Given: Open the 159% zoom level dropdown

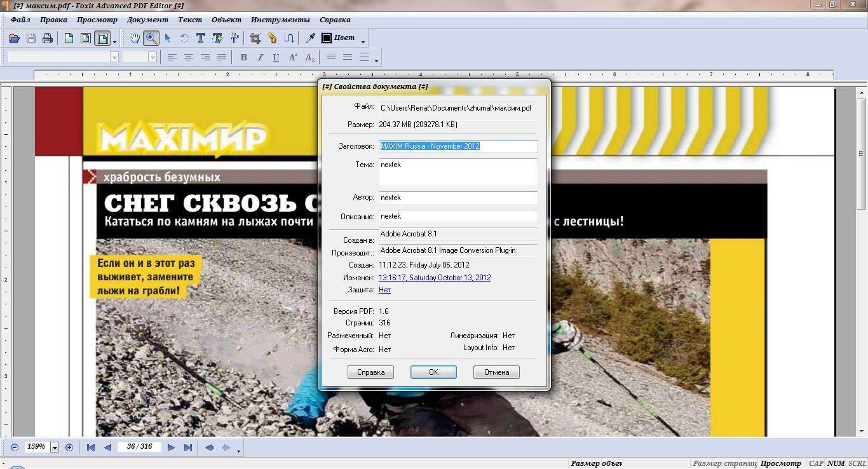Looking at the screenshot, I should click(x=55, y=447).
